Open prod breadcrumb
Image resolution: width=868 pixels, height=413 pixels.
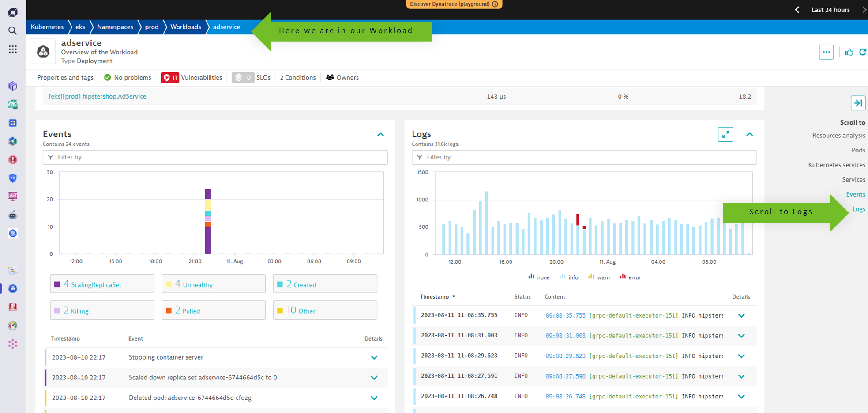tap(152, 27)
